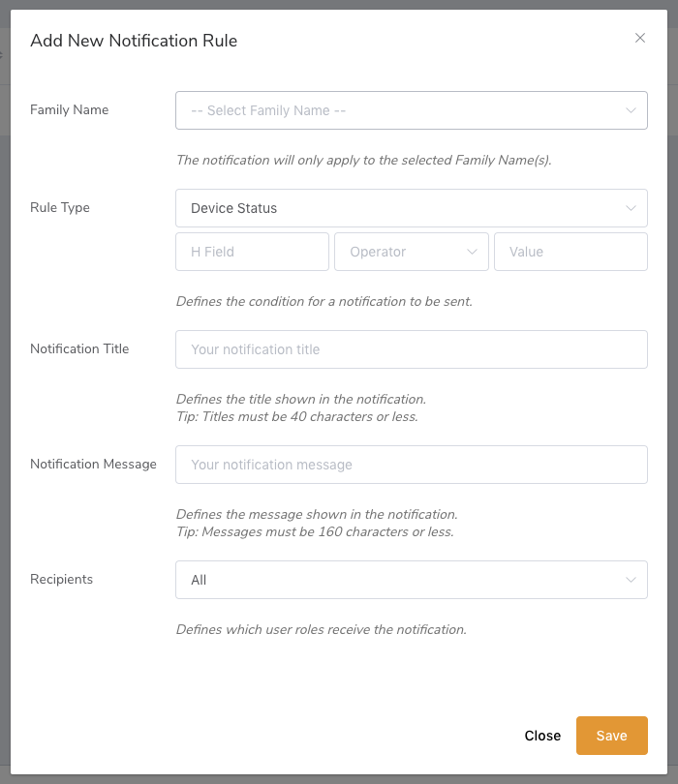
Task: Click the Recipients label
Action: pyautogui.click(x=62, y=579)
